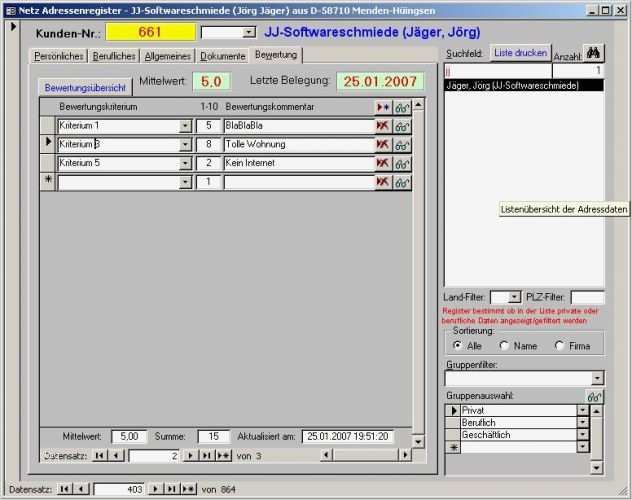The width and height of the screenshot is (632, 500).
Task: View details of the BlaBlaBla row with glasses icon
Action: (402, 126)
